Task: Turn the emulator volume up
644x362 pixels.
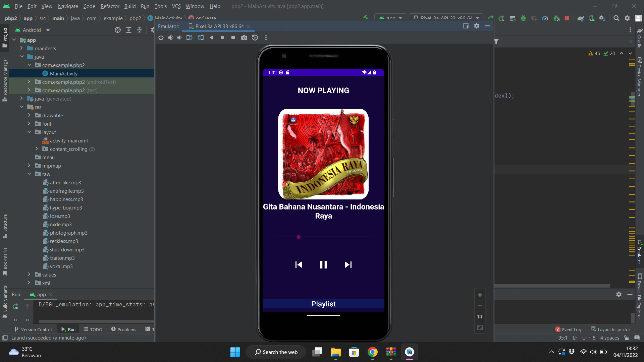Action: [170, 38]
